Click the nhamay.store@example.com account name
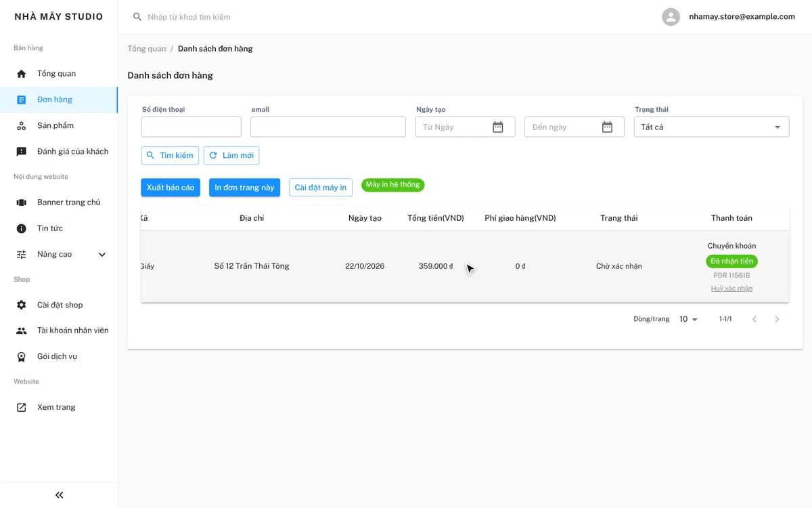The width and height of the screenshot is (812, 508). [x=742, y=17]
